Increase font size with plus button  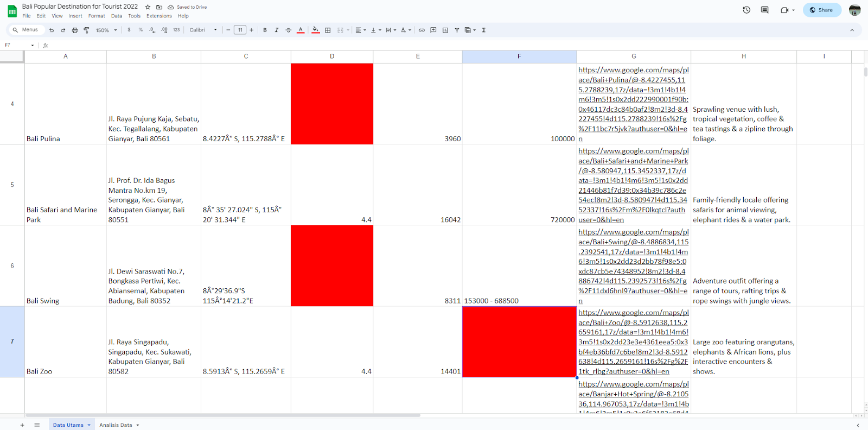click(251, 30)
